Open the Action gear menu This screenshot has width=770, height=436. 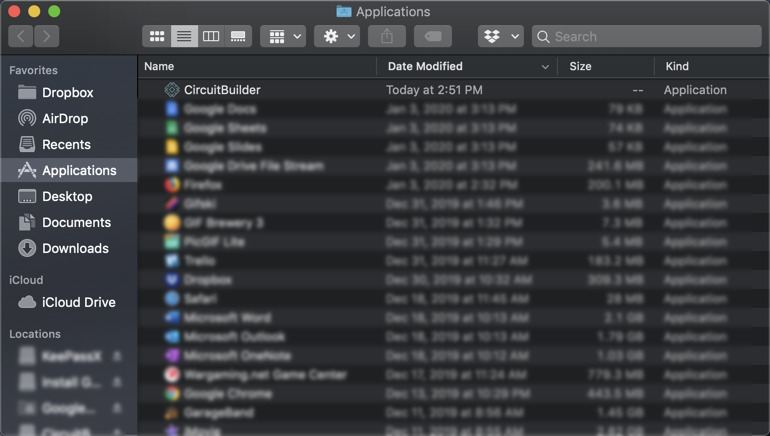(337, 36)
